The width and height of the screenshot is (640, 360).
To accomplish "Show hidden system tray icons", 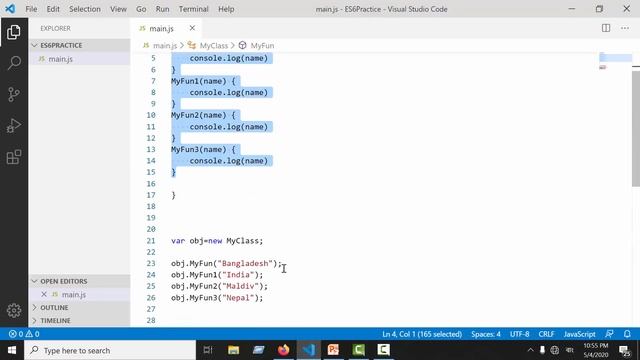I will 530,350.
